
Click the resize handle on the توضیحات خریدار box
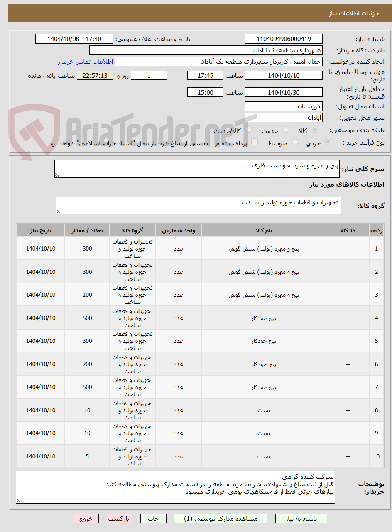point(18,500)
